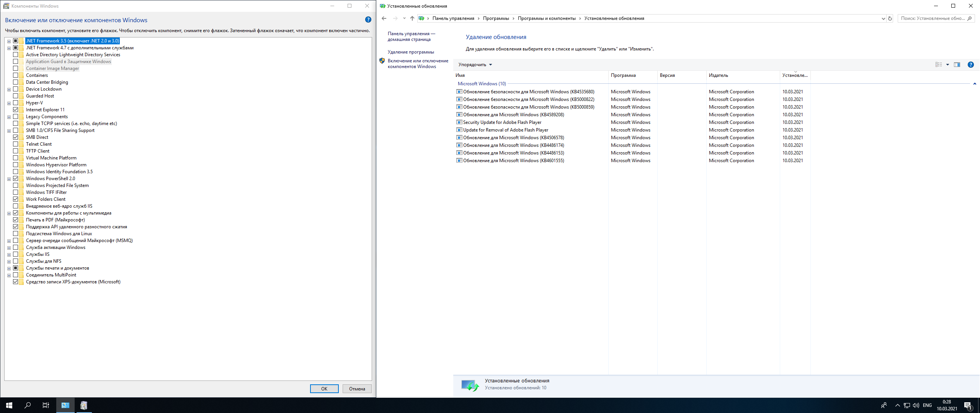
Task: Sort by Установлено column header
Action: (x=795, y=75)
